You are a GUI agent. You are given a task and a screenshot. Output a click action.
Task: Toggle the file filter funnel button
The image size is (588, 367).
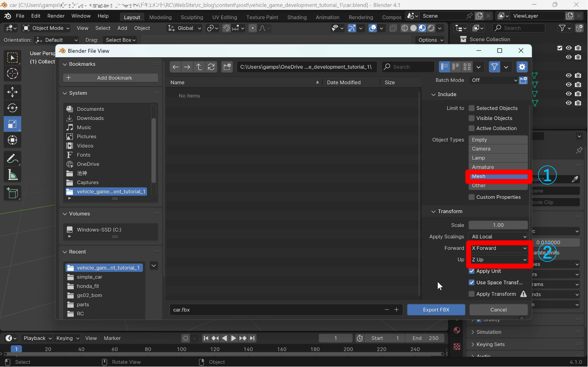[x=495, y=67]
